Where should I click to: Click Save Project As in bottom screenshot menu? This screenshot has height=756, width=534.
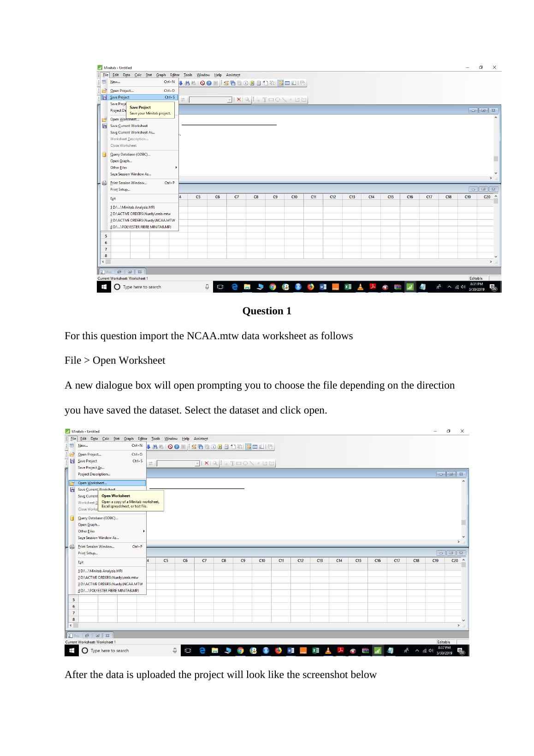pyautogui.click(x=91, y=468)
